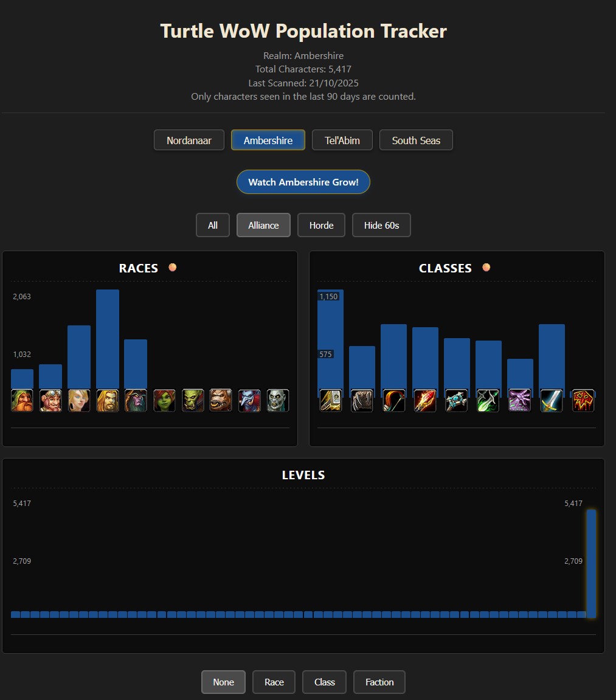Viewport: 616px width, 700px height.
Task: Click the tall level 60 bar
Action: click(x=592, y=564)
